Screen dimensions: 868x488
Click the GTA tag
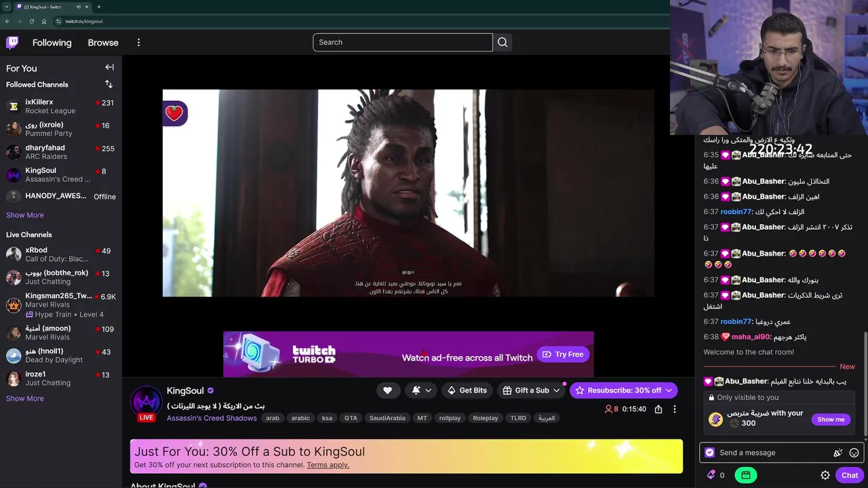[351, 418]
